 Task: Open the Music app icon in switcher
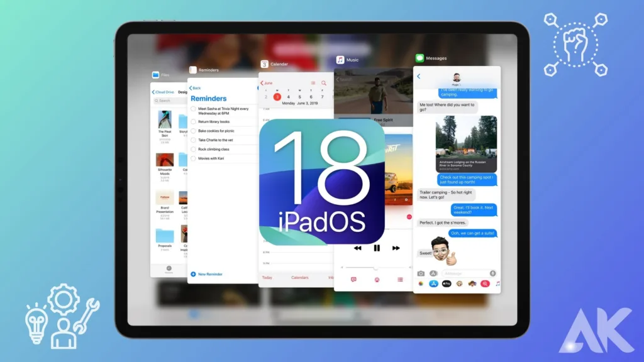(340, 60)
